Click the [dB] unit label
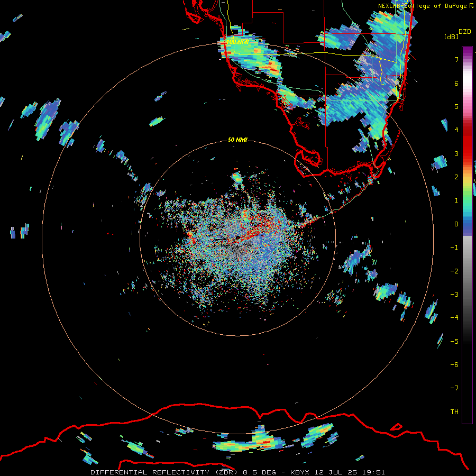The height and width of the screenshot is (476, 476). (452, 36)
